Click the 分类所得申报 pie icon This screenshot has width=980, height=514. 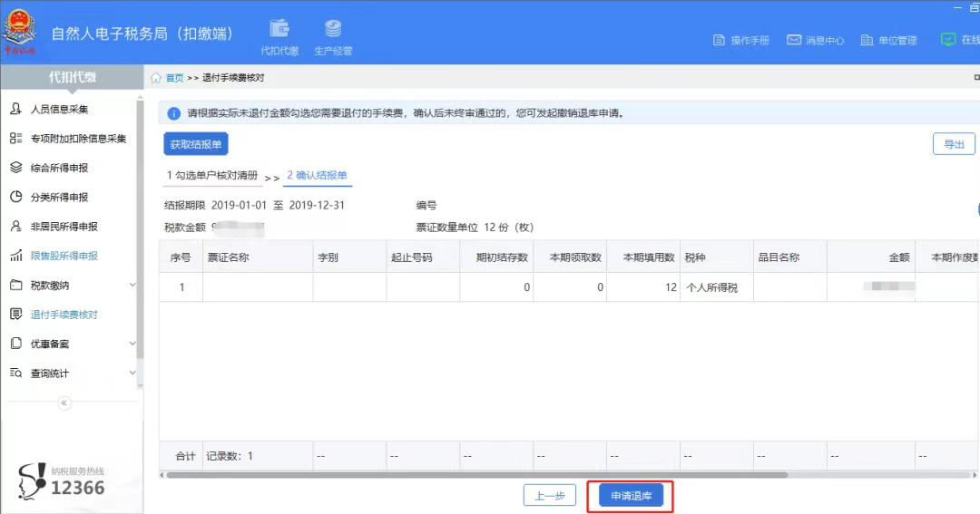pos(16,197)
